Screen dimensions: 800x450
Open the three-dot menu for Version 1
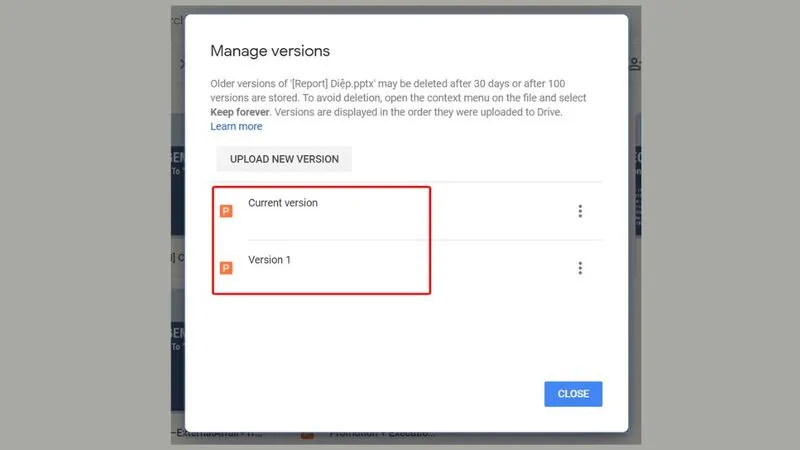click(580, 268)
